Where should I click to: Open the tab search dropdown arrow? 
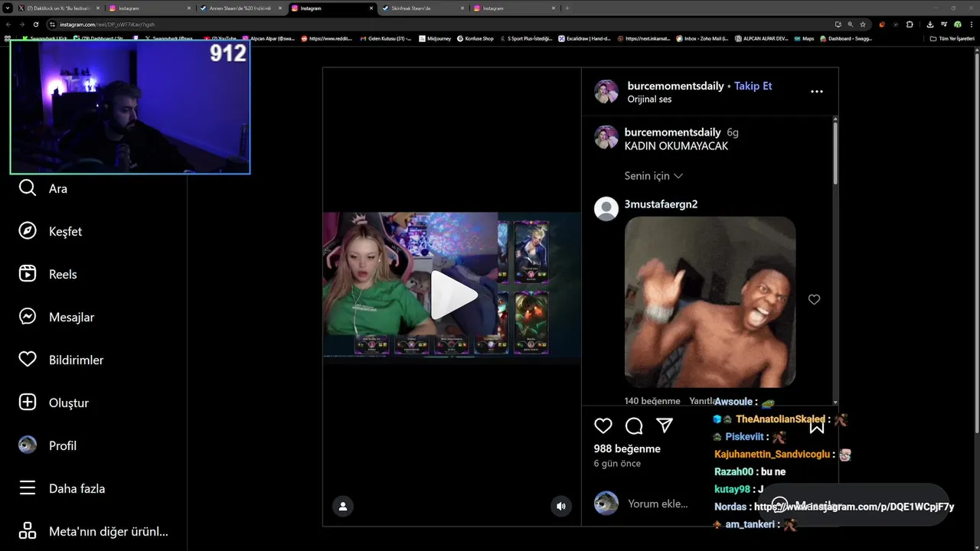6,8
